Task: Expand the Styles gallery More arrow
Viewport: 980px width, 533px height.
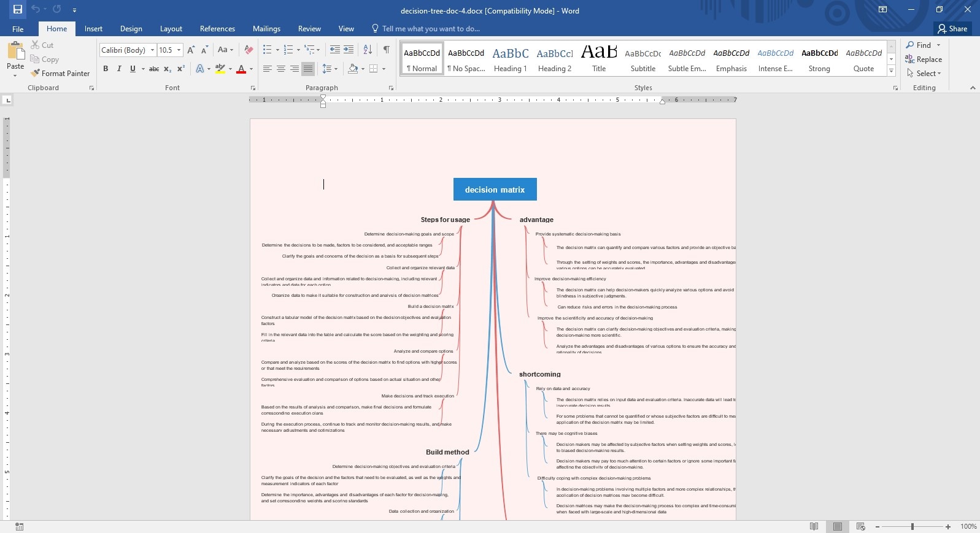Action: coord(891,71)
